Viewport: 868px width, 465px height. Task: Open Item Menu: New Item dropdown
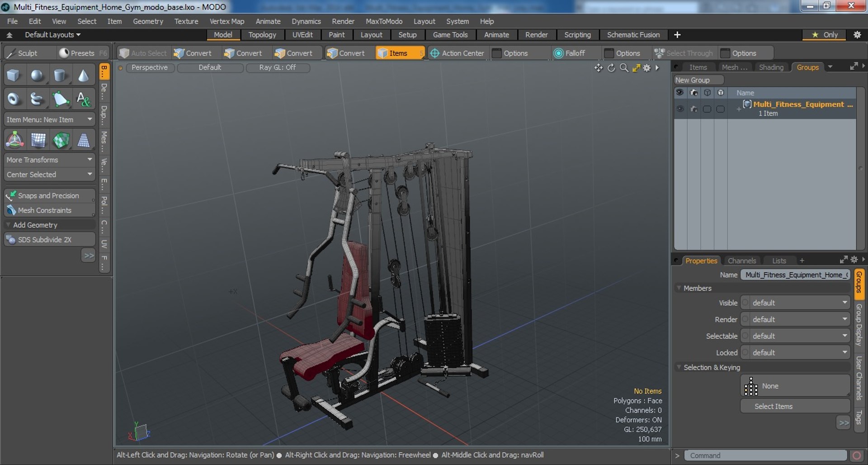point(50,119)
